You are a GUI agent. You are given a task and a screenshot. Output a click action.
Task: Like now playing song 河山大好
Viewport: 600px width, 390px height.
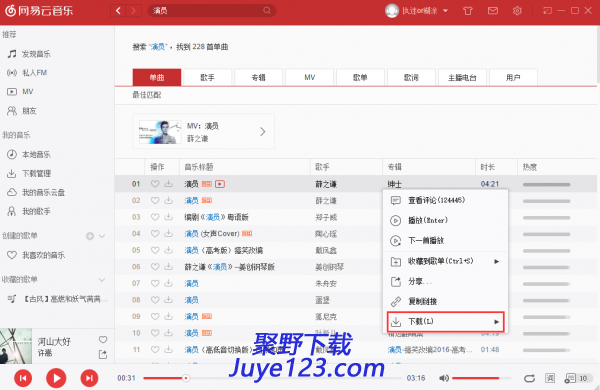(103, 339)
